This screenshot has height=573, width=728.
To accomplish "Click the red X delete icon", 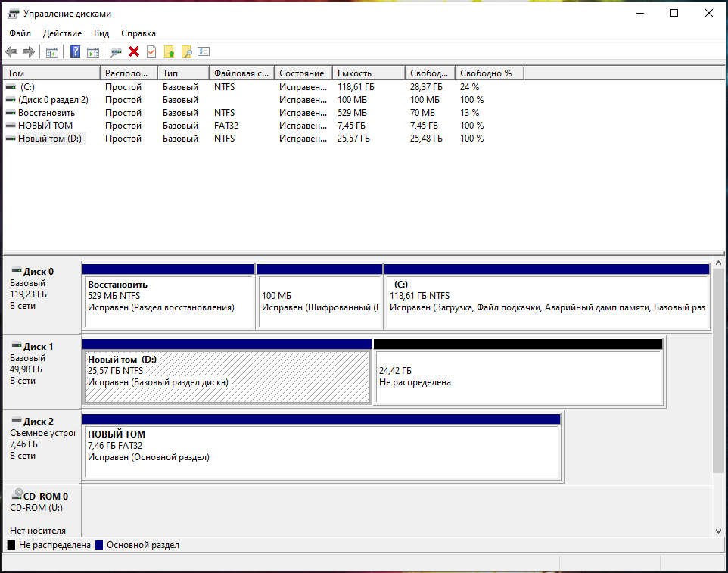I will pyautogui.click(x=134, y=51).
